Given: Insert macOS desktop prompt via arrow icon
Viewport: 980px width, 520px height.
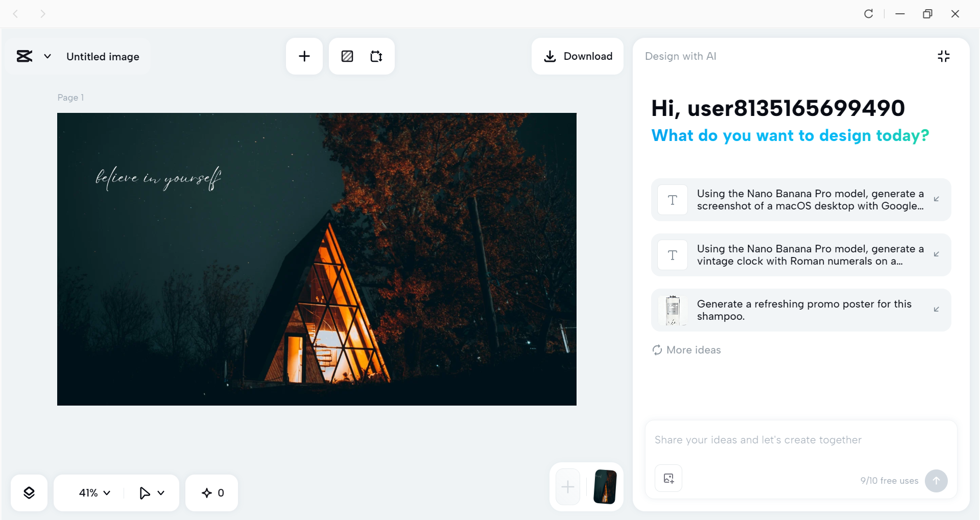Looking at the screenshot, I should coord(937,199).
